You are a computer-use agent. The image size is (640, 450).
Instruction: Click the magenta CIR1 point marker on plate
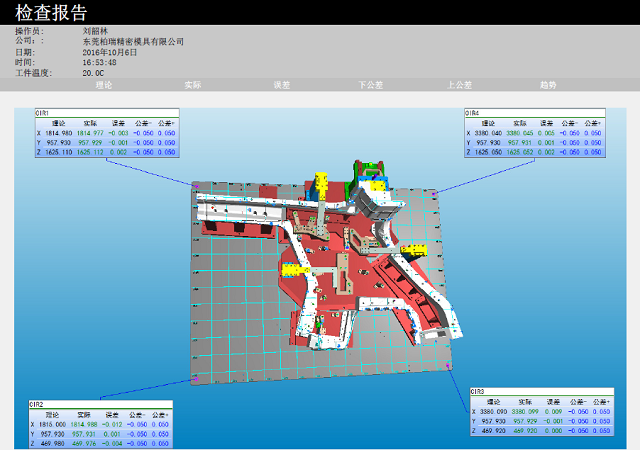pos(196,185)
